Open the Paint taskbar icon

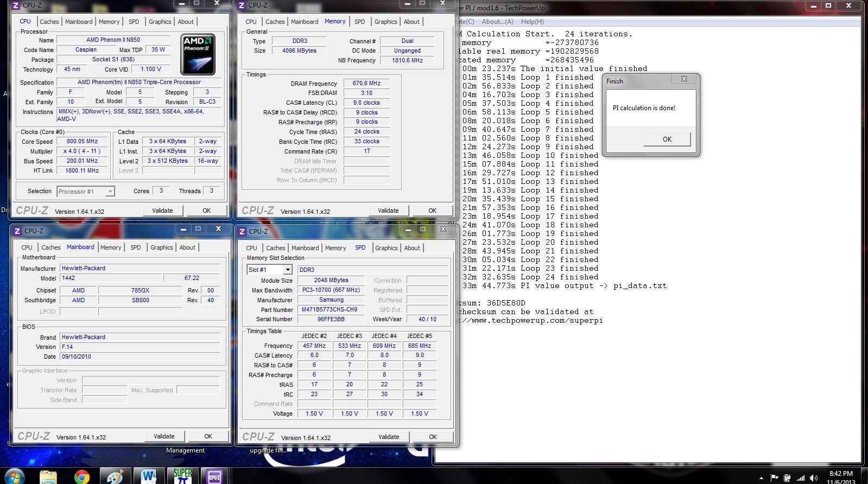point(115,476)
